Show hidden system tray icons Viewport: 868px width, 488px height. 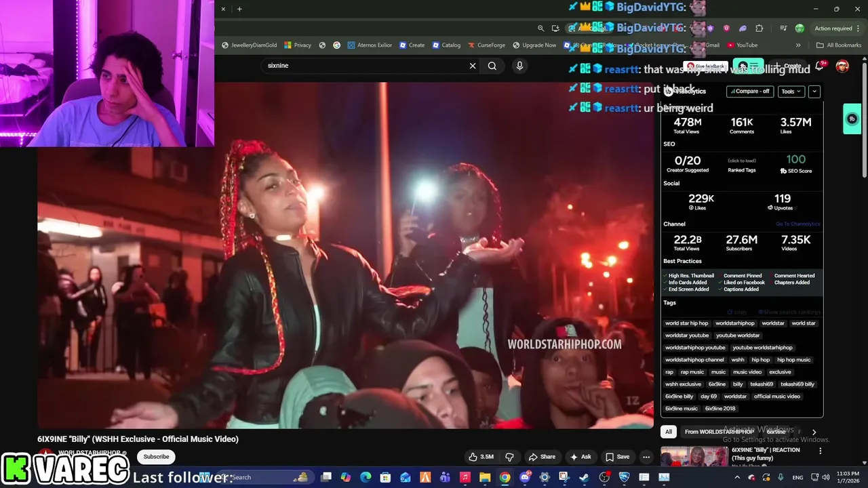click(737, 477)
